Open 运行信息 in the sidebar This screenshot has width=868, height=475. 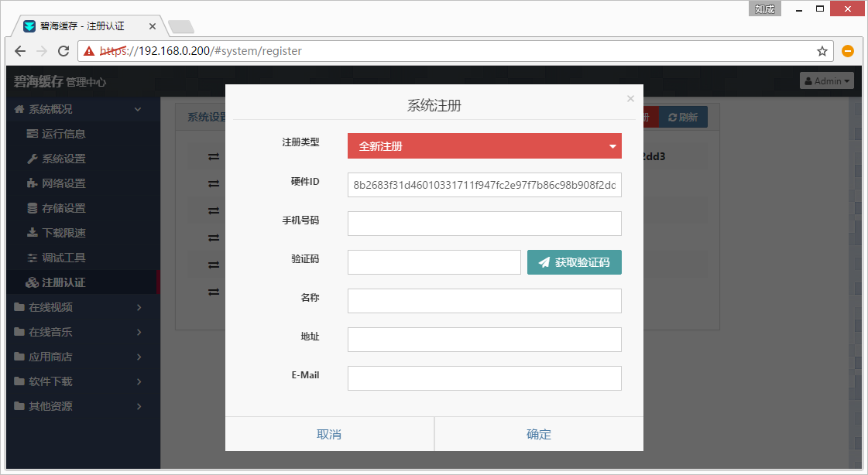pos(63,134)
